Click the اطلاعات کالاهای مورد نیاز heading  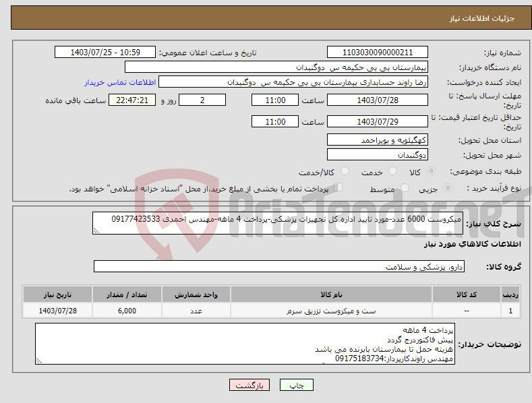472,244
